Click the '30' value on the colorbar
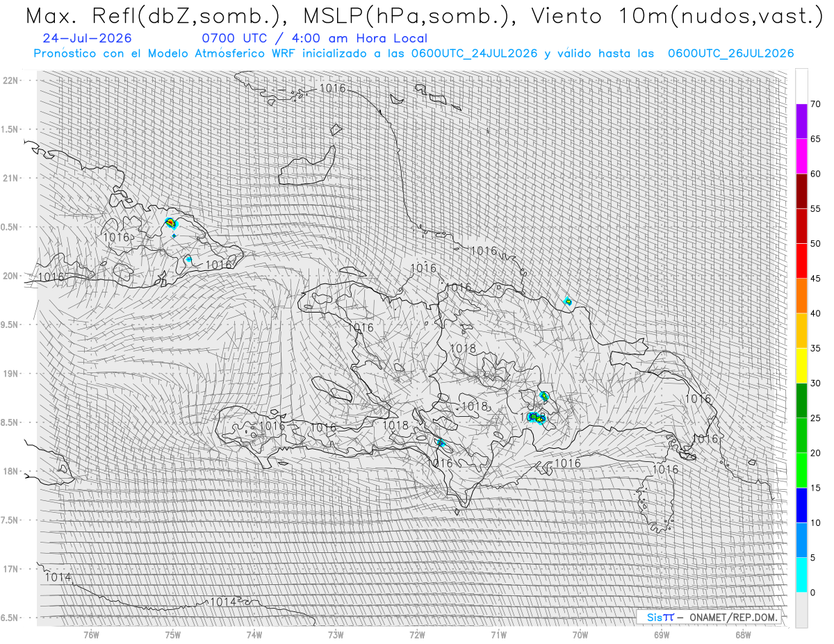This screenshot has height=644, width=834. (815, 383)
